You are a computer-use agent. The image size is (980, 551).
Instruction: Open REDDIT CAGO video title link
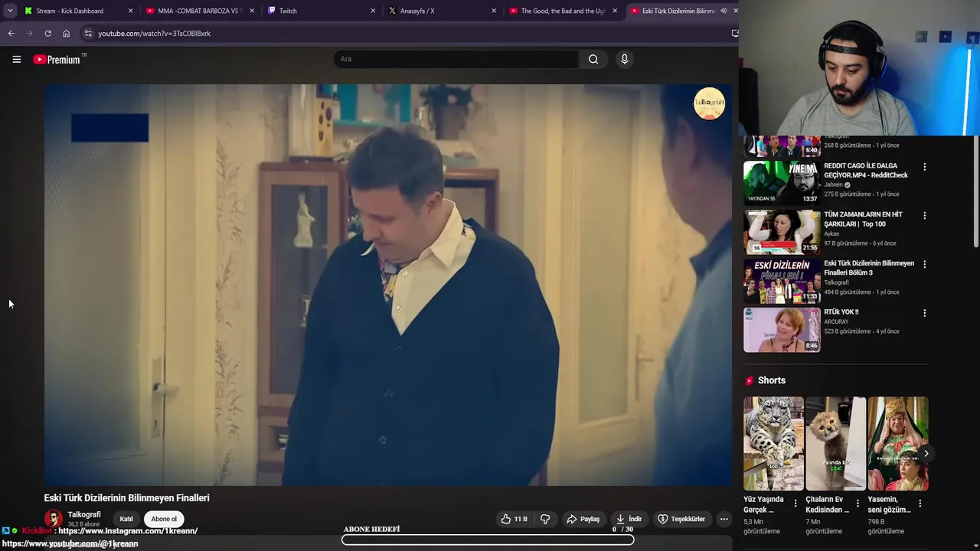click(866, 170)
